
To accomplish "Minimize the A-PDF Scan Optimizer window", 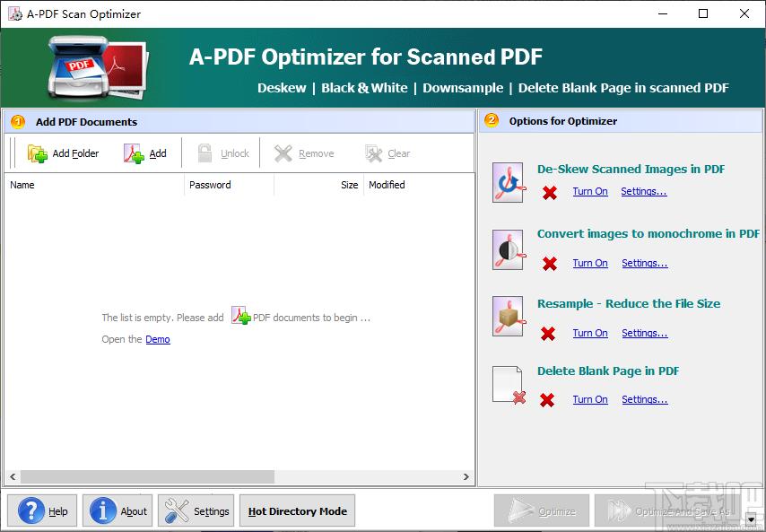I will coord(662,13).
